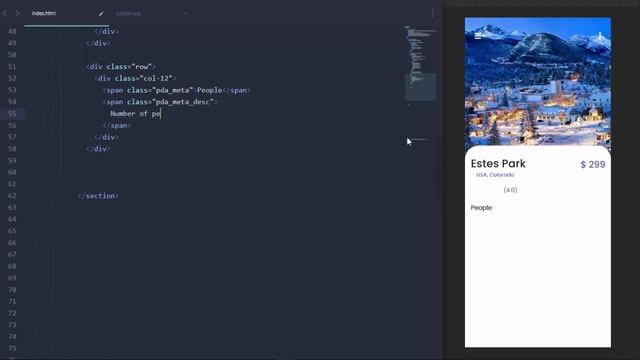The width and height of the screenshot is (640, 360).
Task: Click the closing span tag on line 56
Action: pos(117,125)
